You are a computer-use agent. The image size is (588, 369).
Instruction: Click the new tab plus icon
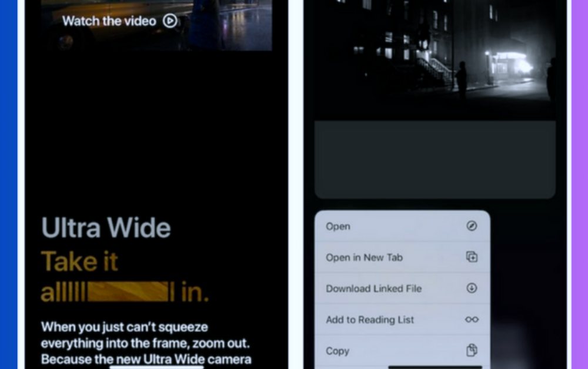472,257
